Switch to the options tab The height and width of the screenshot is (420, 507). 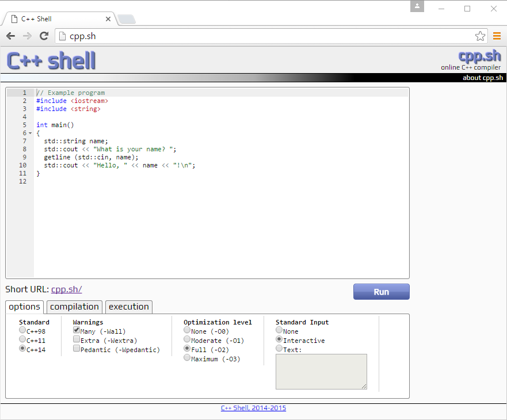[24, 307]
